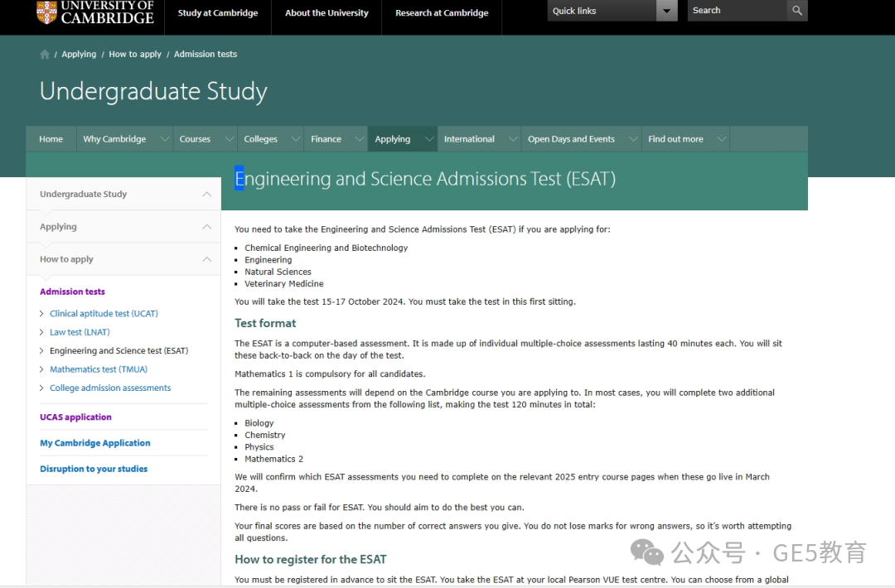Open Undergraduate Study sidebar link

[x=84, y=194]
